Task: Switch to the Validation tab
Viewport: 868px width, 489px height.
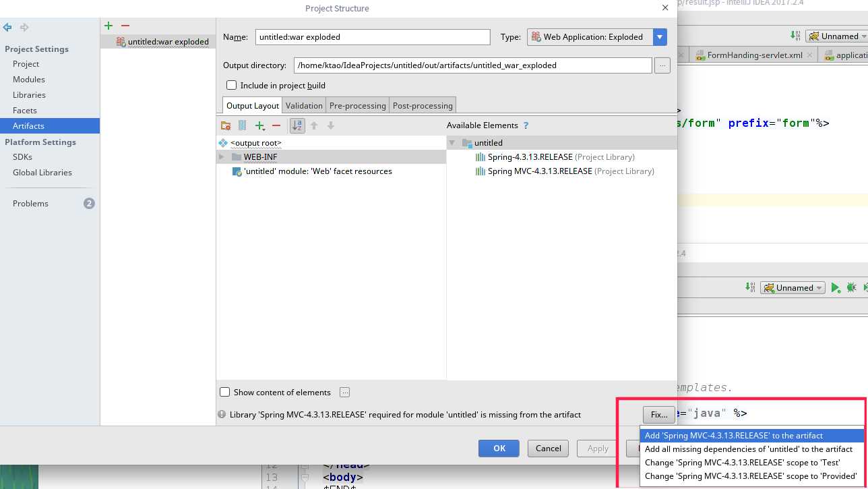Action: click(304, 105)
